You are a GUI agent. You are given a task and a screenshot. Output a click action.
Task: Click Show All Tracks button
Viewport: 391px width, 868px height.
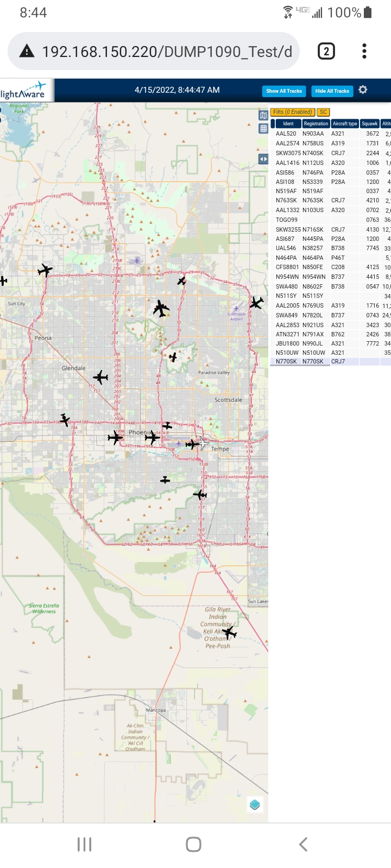(284, 91)
